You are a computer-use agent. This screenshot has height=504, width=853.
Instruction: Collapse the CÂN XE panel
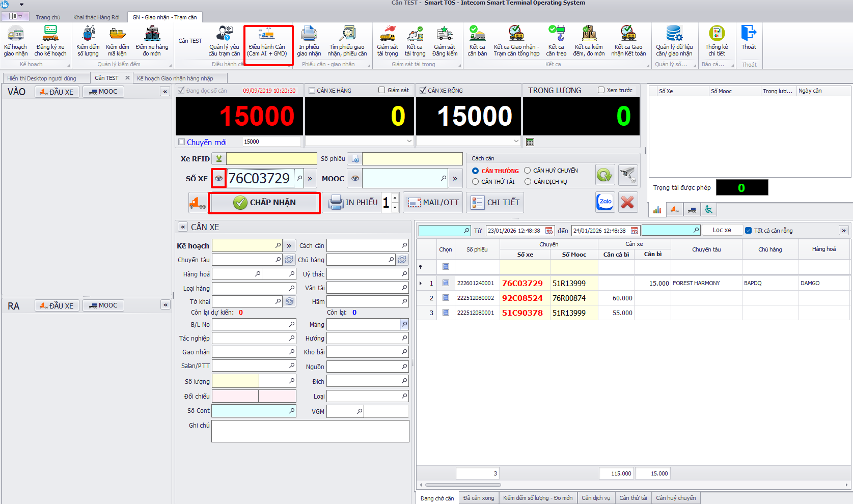183,227
